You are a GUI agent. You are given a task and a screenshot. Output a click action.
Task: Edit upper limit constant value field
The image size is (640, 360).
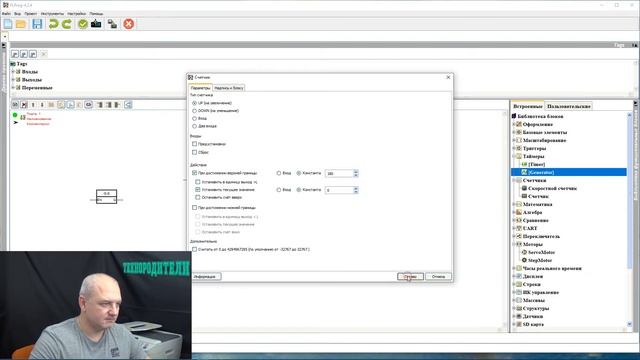point(339,173)
